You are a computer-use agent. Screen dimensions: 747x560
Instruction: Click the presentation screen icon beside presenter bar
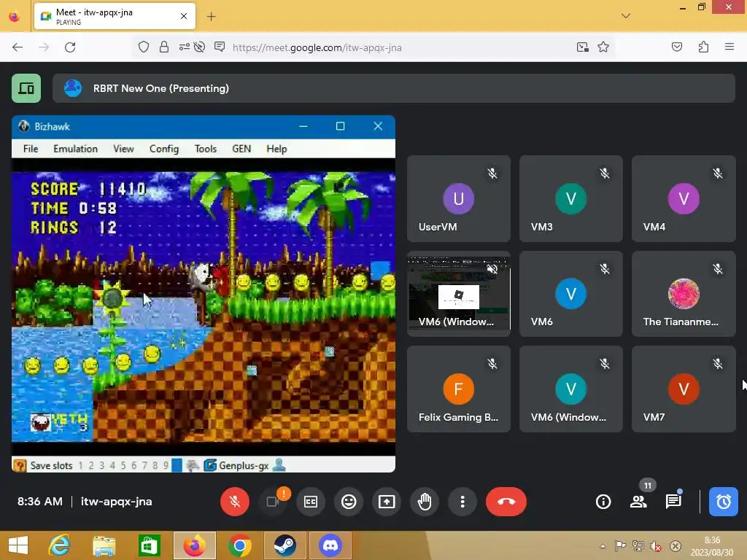[x=26, y=88]
